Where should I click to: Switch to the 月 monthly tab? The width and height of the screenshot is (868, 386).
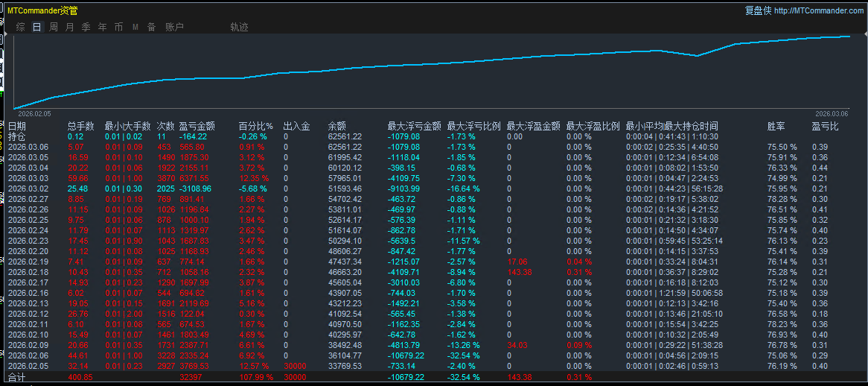(70, 27)
